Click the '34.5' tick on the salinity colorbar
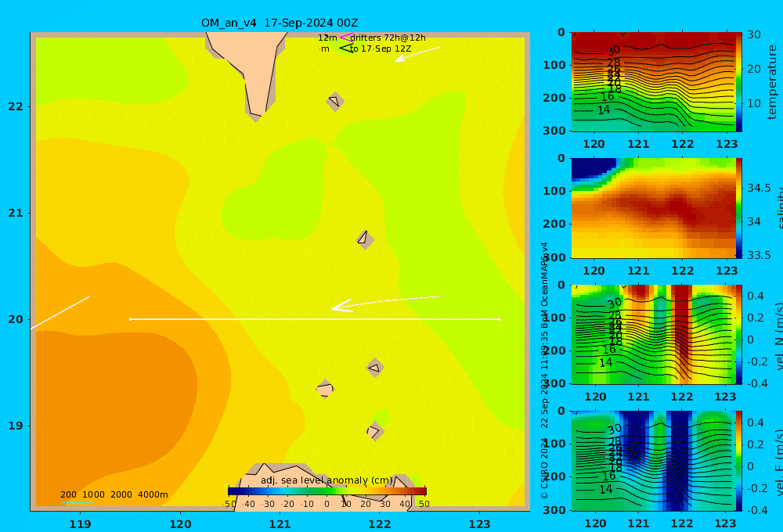 (x=759, y=188)
